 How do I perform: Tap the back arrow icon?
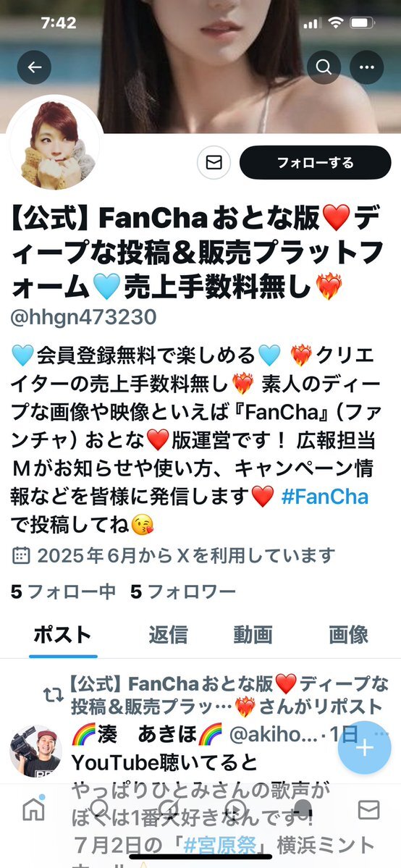(x=34, y=67)
